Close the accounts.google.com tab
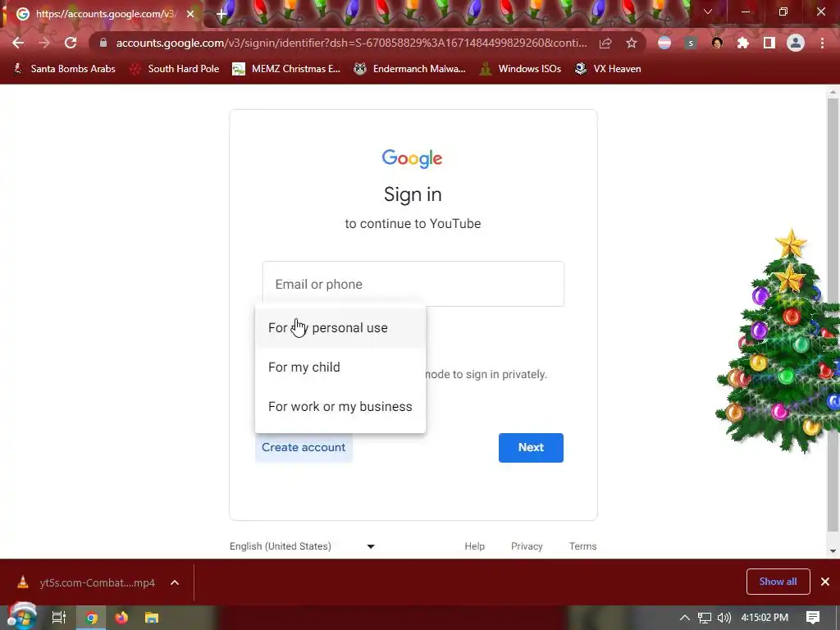 pos(190,14)
